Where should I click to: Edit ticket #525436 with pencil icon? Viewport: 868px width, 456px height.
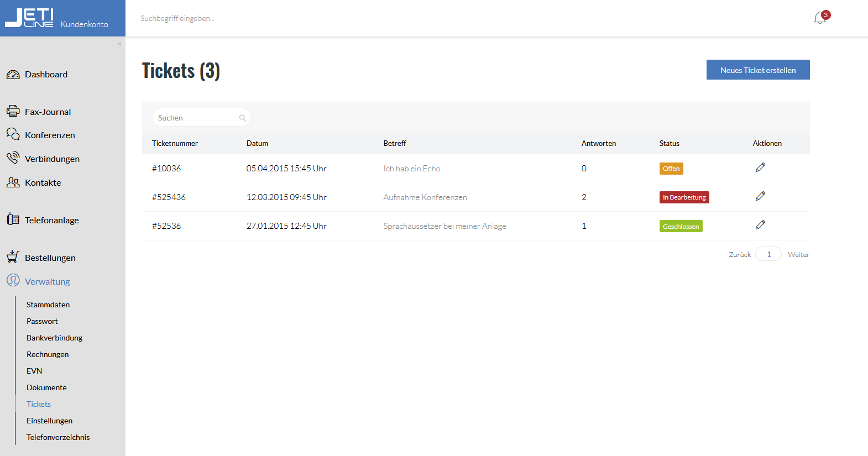[760, 196]
